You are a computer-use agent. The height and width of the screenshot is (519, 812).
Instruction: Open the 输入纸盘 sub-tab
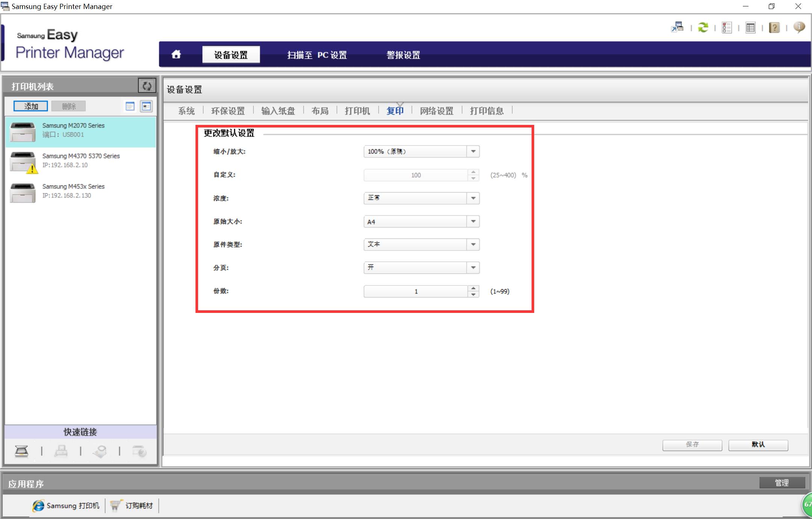[278, 111]
